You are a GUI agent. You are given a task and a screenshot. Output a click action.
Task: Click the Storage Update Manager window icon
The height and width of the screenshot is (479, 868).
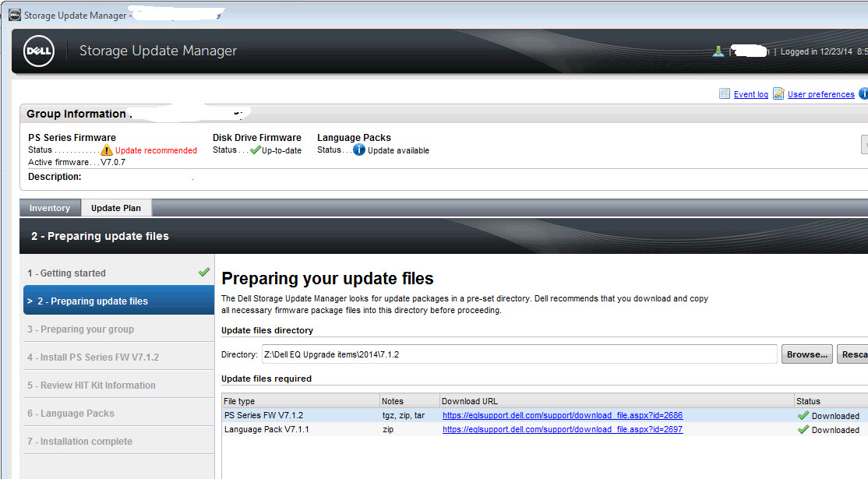[15, 15]
